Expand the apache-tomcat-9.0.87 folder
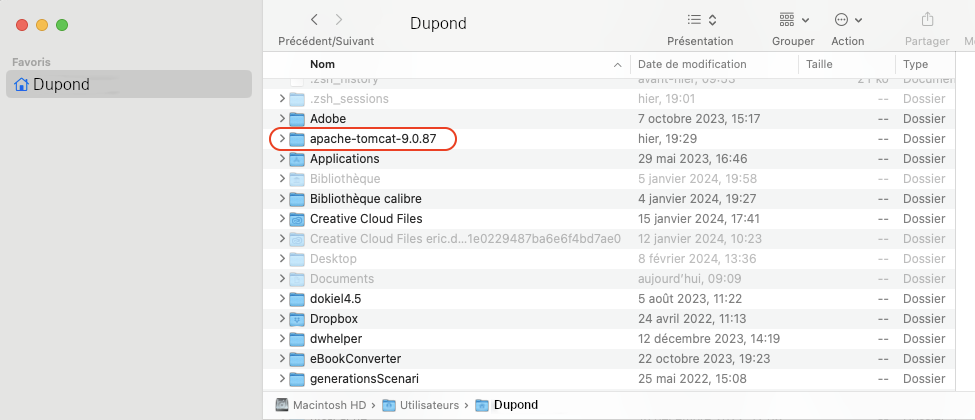This screenshot has height=420, width=975. click(x=282, y=139)
